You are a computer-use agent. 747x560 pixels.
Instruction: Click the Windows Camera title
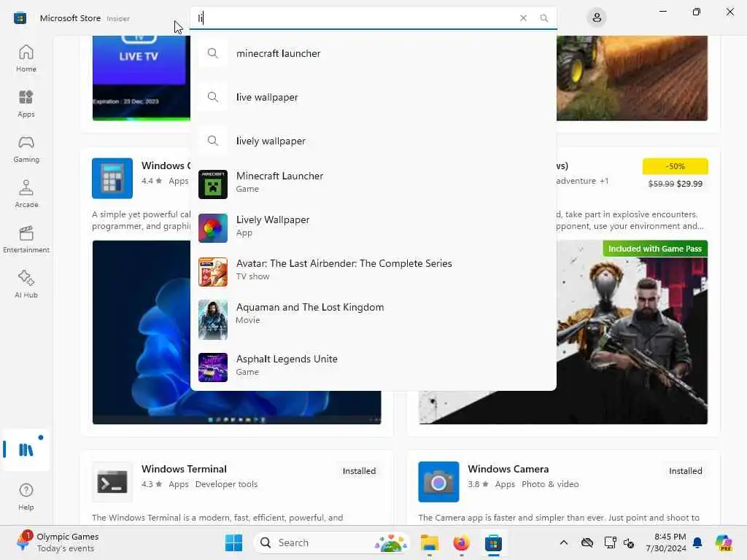pos(508,469)
